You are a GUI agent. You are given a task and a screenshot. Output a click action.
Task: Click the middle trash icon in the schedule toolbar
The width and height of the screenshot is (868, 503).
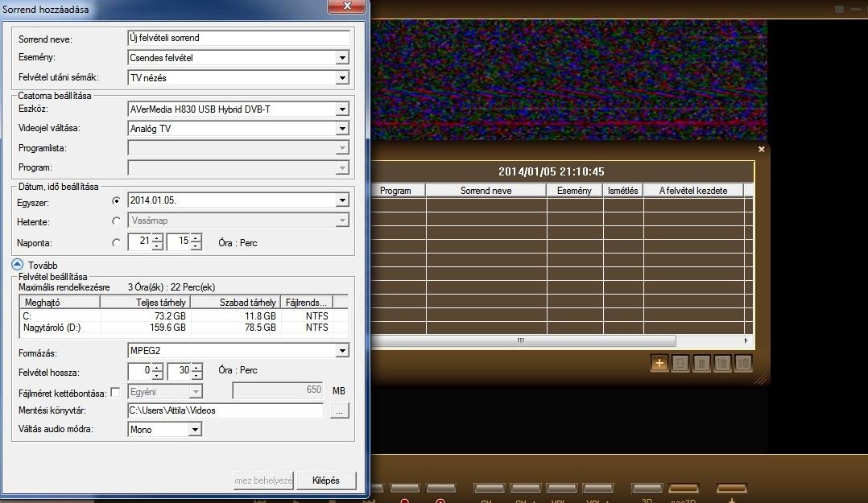coord(721,364)
